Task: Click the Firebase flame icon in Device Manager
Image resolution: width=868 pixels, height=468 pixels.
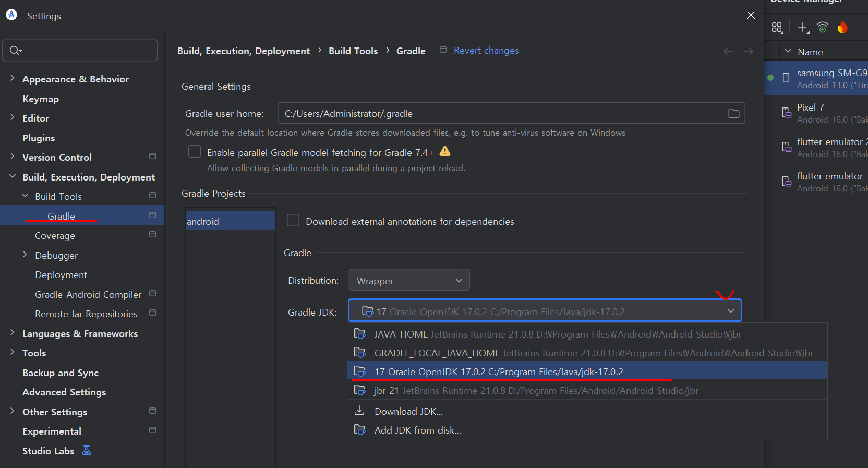Action: [842, 27]
